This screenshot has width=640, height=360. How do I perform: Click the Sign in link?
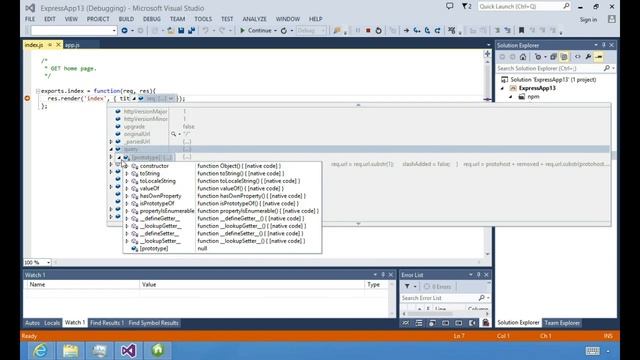point(588,20)
